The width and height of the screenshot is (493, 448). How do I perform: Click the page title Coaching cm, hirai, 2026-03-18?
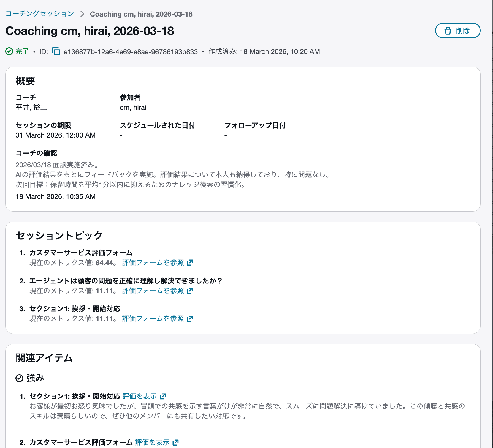[90, 31]
